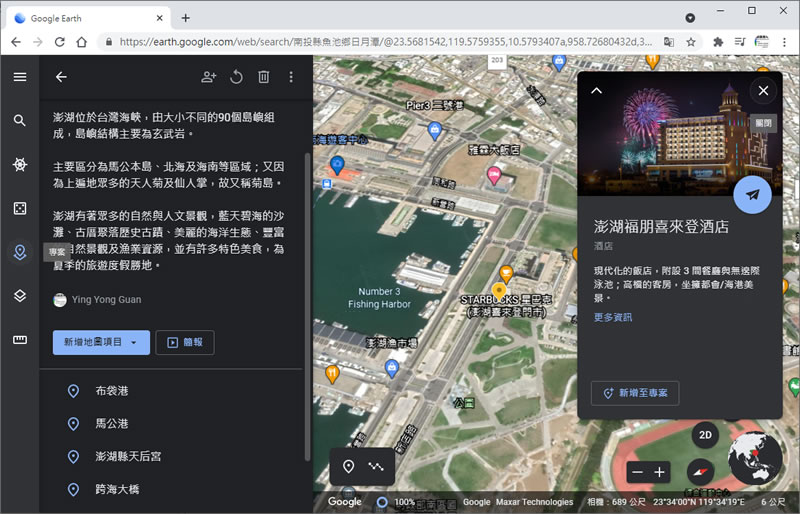Click the address bar URL

coord(385,42)
